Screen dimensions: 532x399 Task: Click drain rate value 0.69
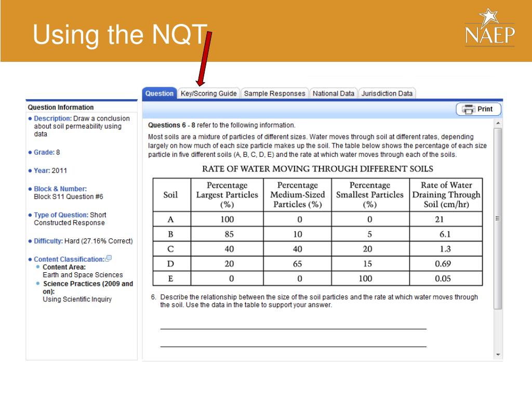point(443,263)
